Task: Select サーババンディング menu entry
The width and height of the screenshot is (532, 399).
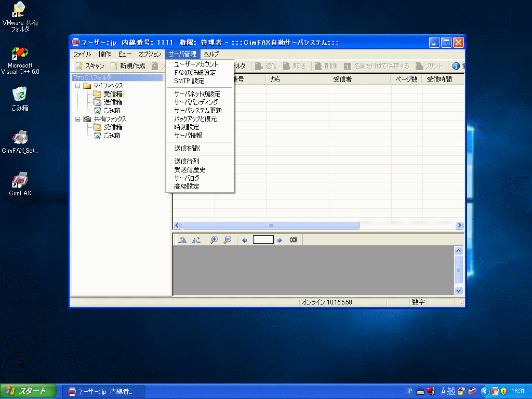Action: click(200, 102)
